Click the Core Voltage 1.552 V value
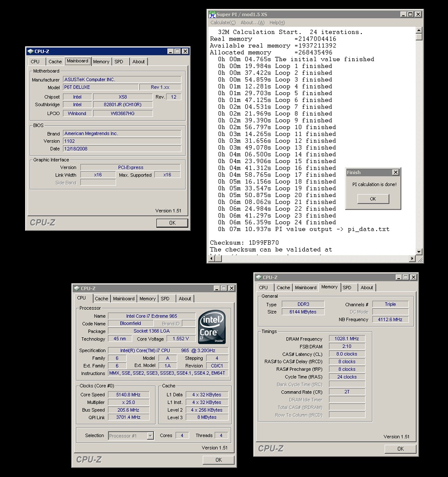Image resolution: width=448 pixels, height=477 pixels. click(x=181, y=339)
